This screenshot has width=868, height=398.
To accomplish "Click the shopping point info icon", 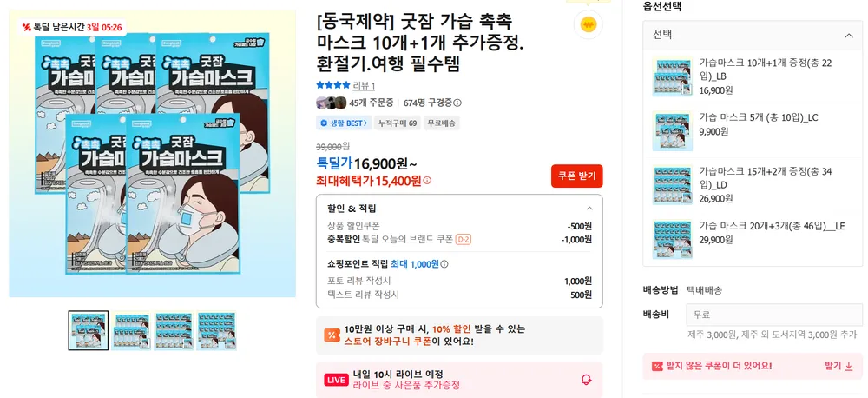I will point(444,264).
